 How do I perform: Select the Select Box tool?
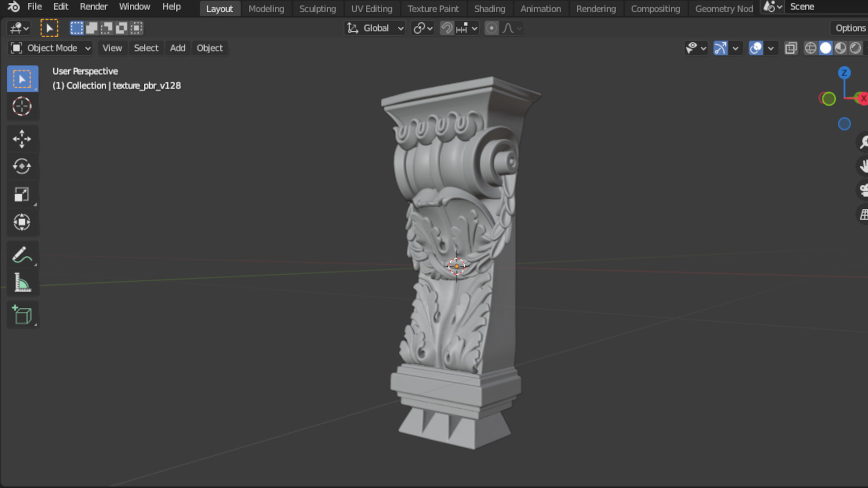coord(22,79)
